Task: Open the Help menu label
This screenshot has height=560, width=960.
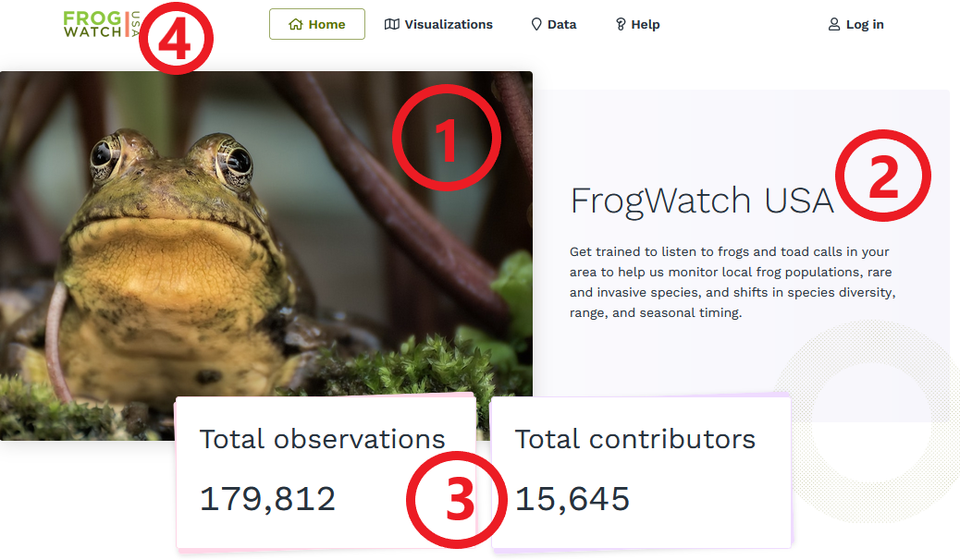Action: (646, 25)
